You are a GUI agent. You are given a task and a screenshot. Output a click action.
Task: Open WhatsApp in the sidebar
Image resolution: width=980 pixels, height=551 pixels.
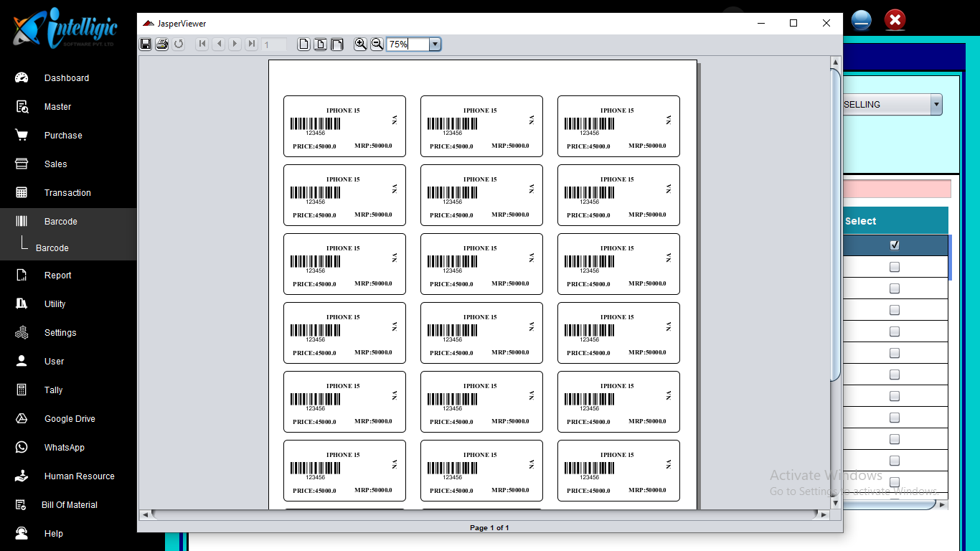coord(64,448)
